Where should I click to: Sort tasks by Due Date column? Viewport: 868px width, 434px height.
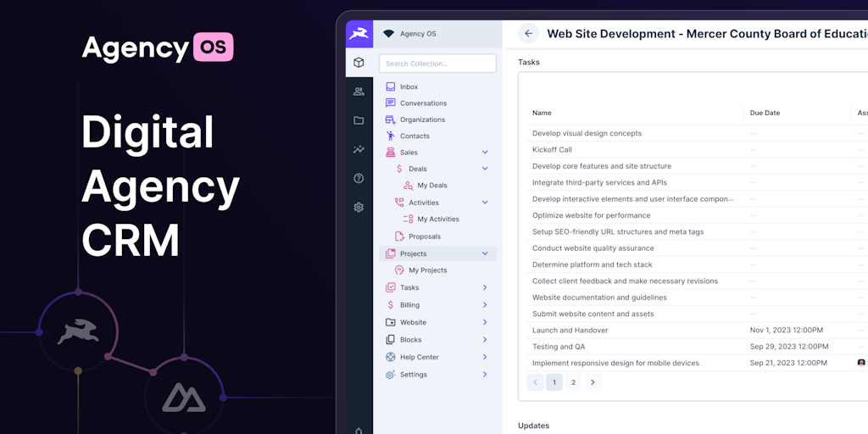(x=765, y=113)
